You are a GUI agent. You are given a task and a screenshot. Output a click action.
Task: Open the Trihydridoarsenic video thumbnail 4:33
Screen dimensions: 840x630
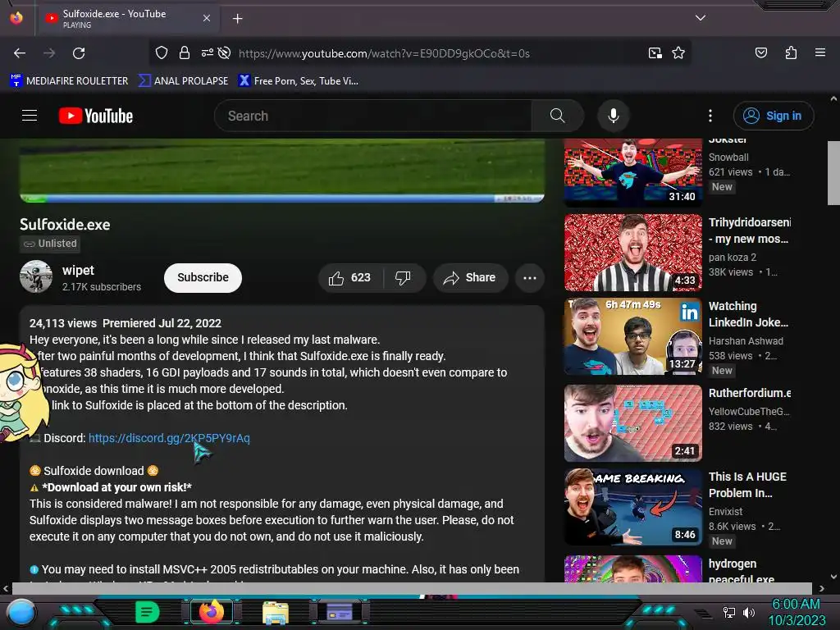632,253
